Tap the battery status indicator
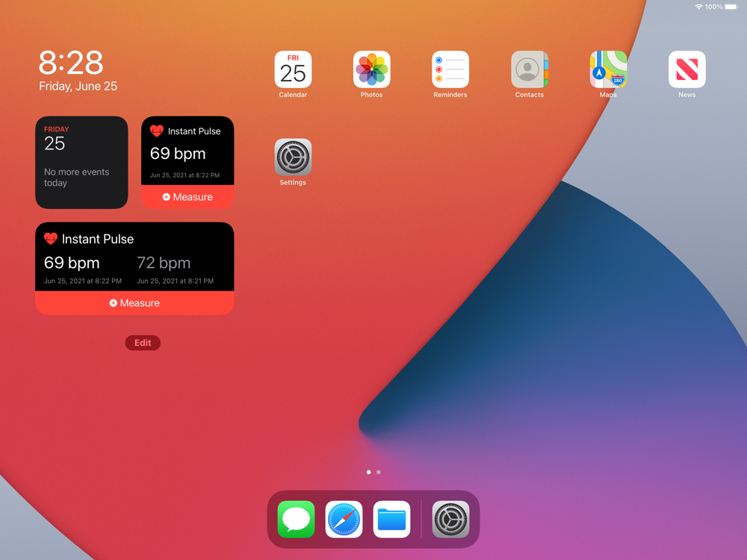This screenshot has width=747, height=560. 731,7
